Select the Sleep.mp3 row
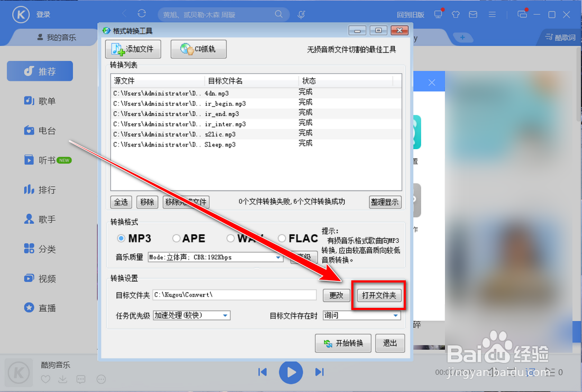 point(256,144)
